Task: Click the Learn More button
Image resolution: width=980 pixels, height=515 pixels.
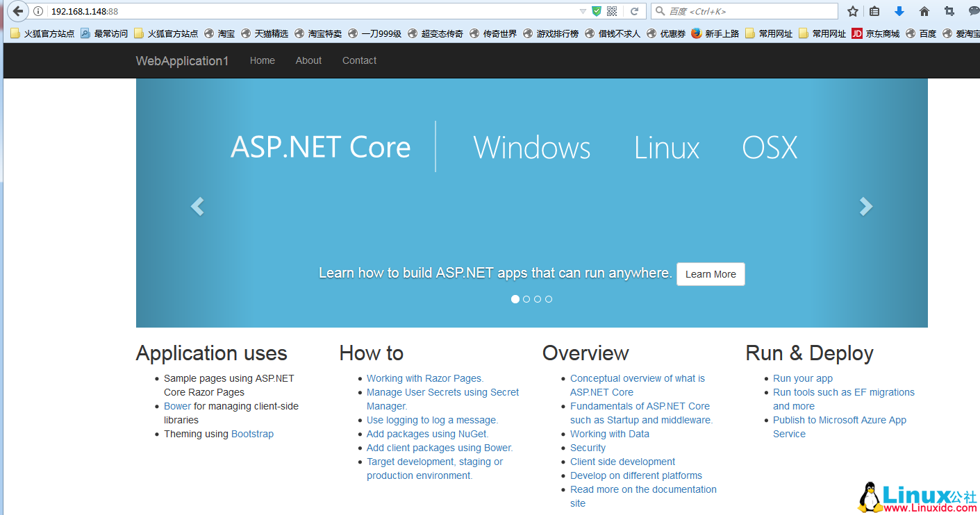Action: coord(711,274)
